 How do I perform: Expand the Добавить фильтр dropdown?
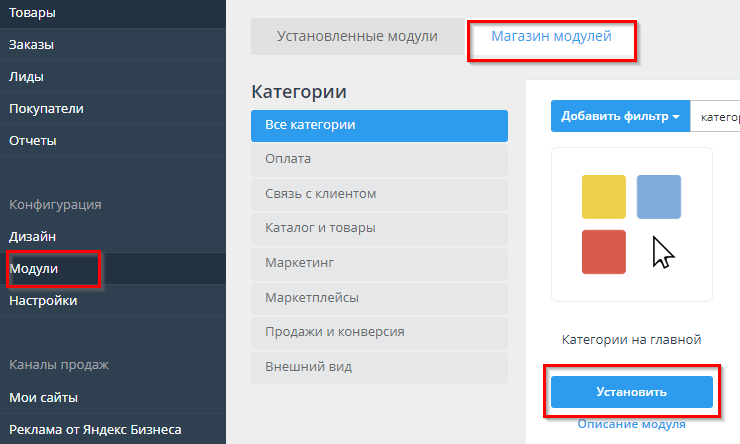point(620,116)
